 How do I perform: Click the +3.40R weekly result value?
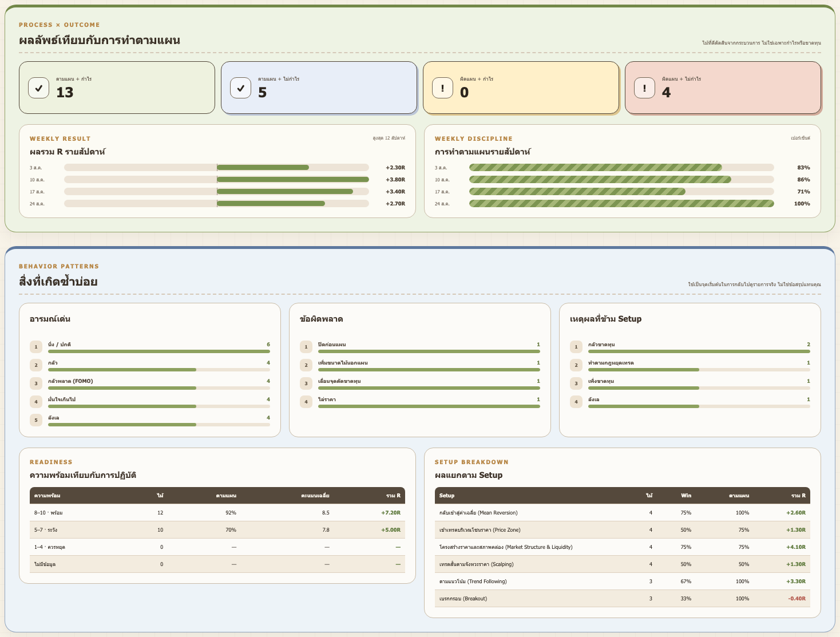[x=395, y=192]
